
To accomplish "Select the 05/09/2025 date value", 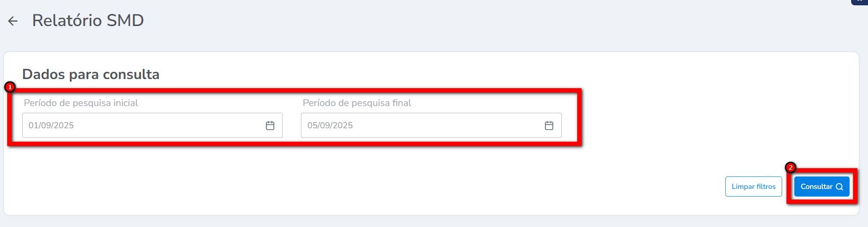I will [x=330, y=125].
